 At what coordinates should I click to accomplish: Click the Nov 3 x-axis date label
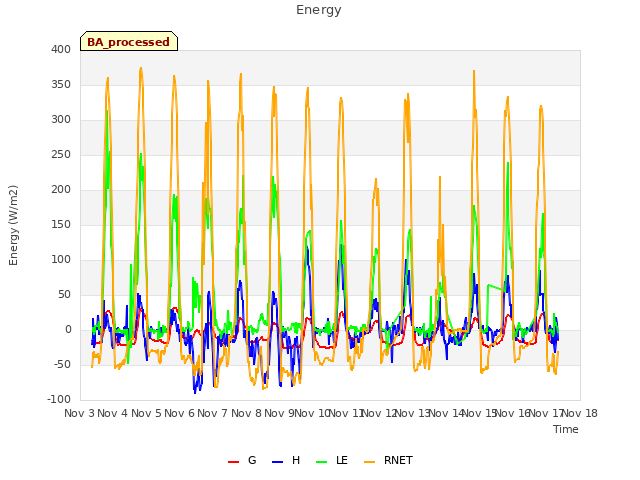79,413
